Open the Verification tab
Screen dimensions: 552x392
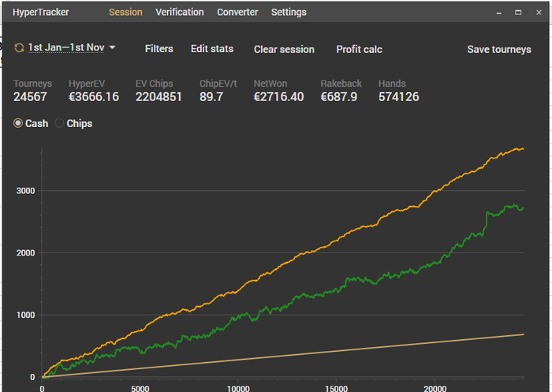pyautogui.click(x=180, y=12)
